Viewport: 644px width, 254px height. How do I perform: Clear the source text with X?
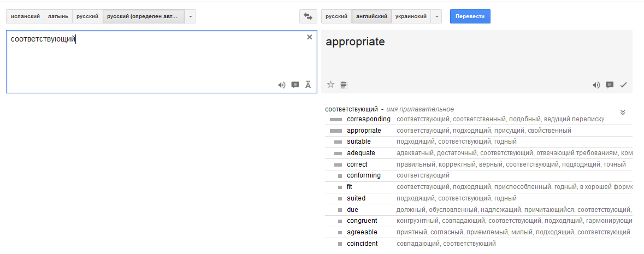pos(310,37)
